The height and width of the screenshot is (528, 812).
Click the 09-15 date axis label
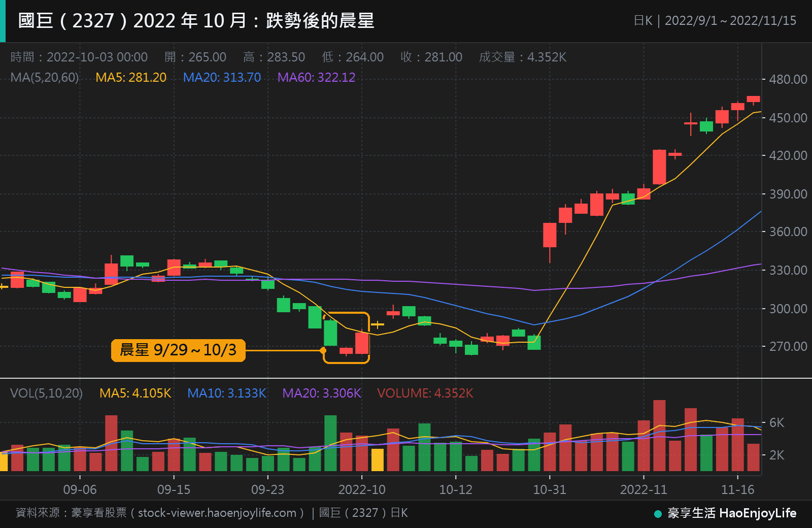(x=174, y=489)
